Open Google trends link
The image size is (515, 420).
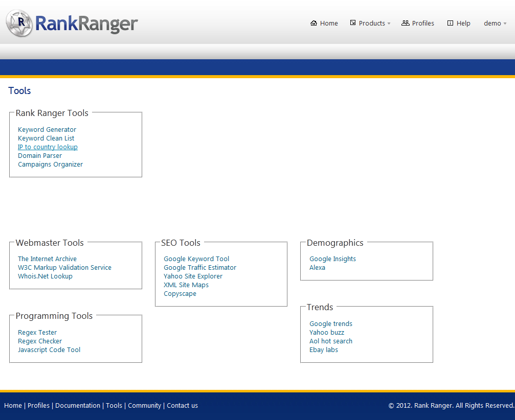point(331,324)
